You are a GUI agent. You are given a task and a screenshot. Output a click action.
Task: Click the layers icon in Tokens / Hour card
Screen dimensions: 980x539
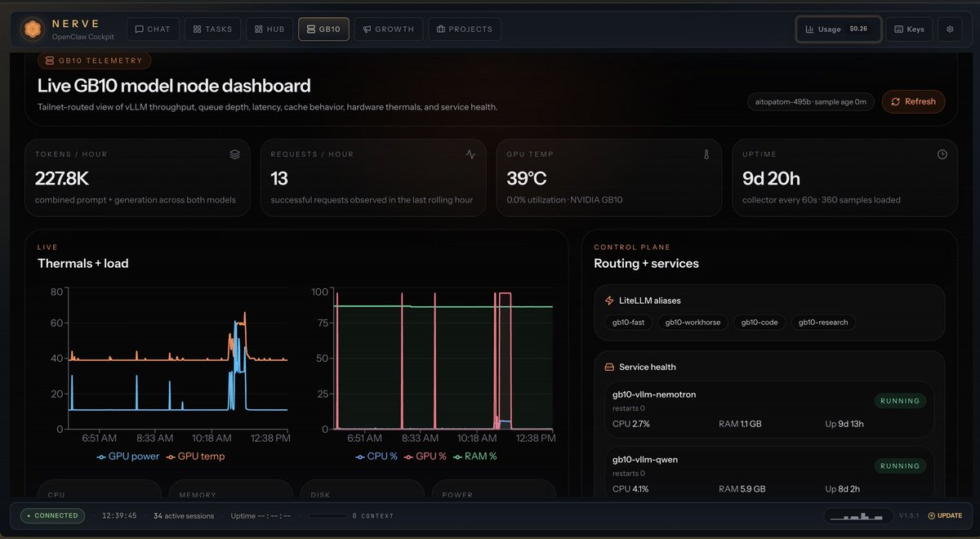[234, 154]
